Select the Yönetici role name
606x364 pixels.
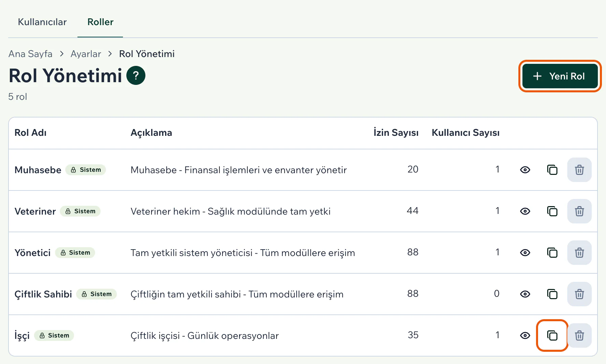coord(32,253)
